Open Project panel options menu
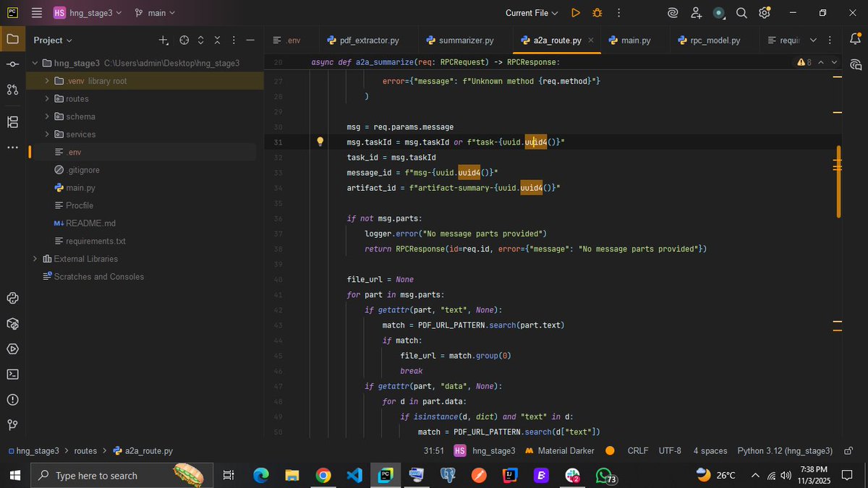 click(x=233, y=40)
